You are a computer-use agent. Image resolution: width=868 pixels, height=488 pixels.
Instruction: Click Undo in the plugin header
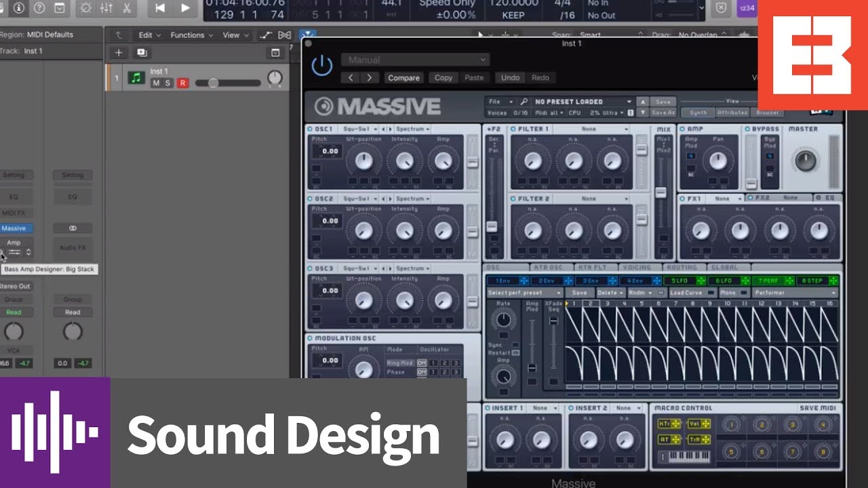pyautogui.click(x=510, y=78)
